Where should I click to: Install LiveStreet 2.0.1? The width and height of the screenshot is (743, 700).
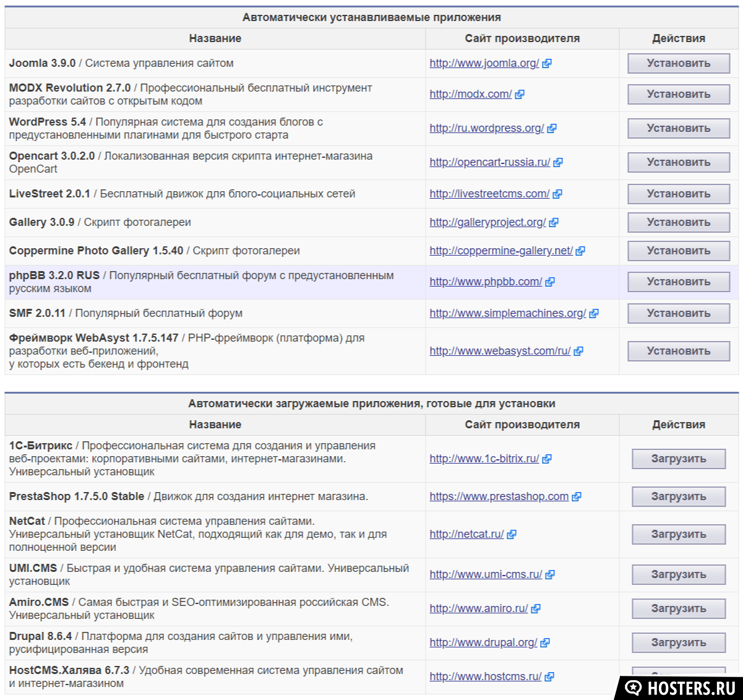tap(679, 194)
